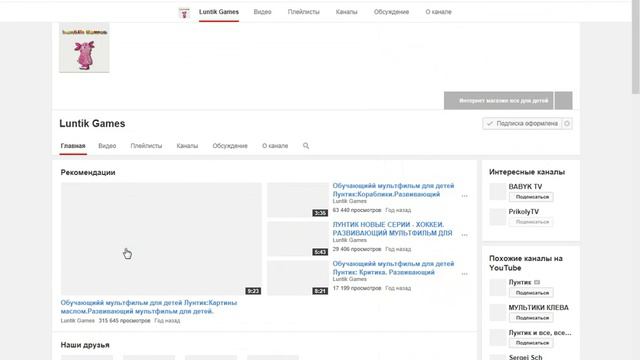Viewport: 640px width, 360px height.
Task: Subscribe to Лунтик и все, все channel
Action: [531, 343]
